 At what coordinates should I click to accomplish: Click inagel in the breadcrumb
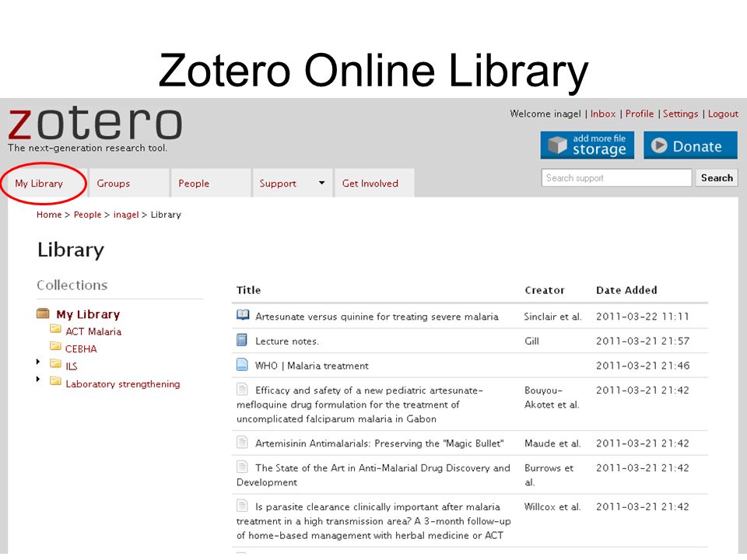click(x=126, y=215)
